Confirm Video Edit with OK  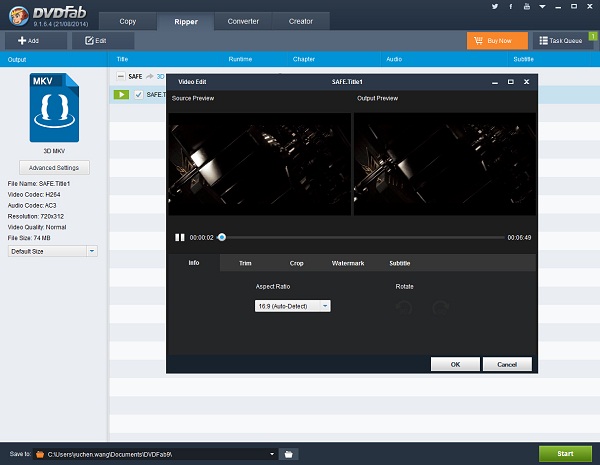coord(455,364)
